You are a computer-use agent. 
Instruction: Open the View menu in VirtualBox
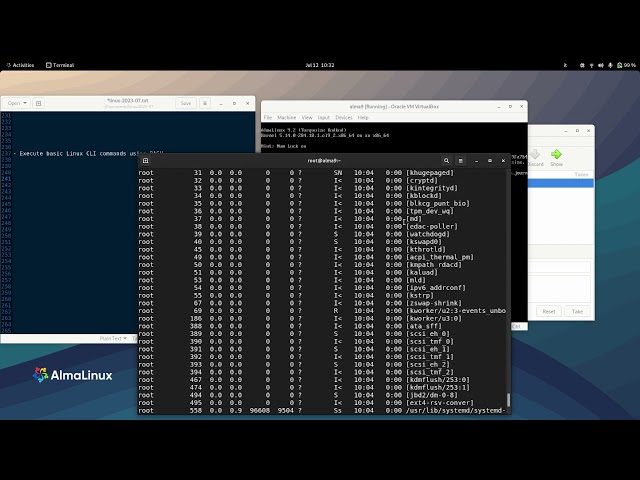(307, 118)
